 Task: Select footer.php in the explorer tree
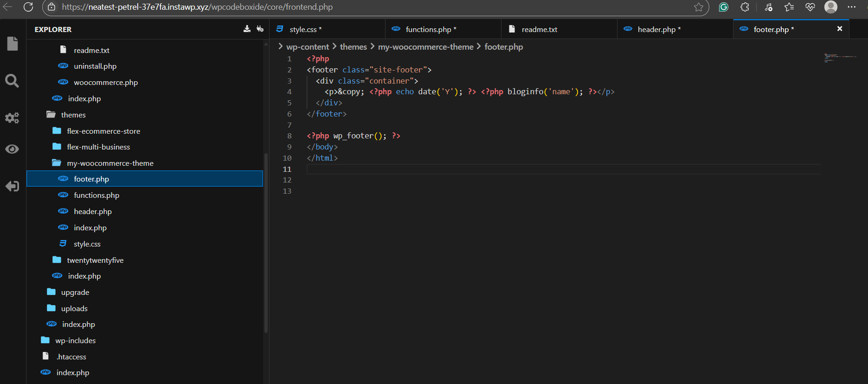point(145,179)
